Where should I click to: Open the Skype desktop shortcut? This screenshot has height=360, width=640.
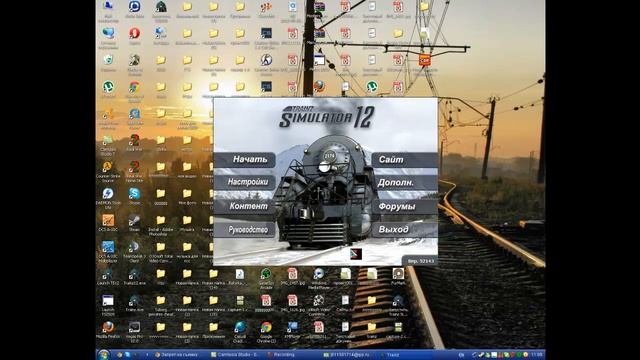coord(134,196)
